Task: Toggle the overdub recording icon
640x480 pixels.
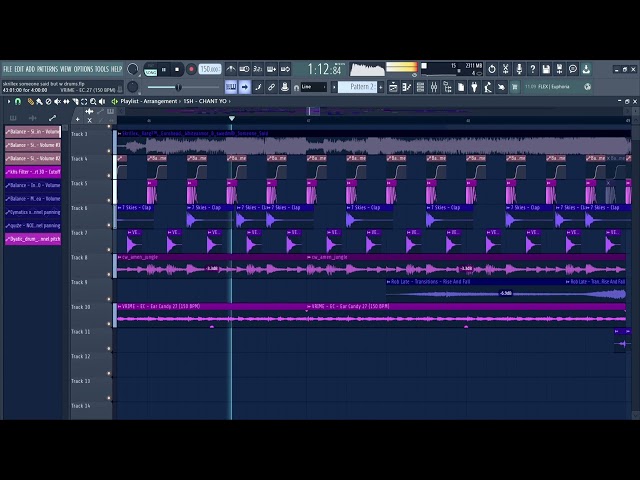Action: click(x=271, y=69)
